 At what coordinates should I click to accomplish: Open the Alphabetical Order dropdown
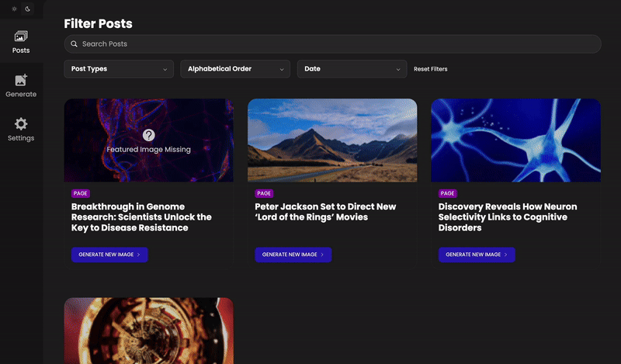click(235, 69)
